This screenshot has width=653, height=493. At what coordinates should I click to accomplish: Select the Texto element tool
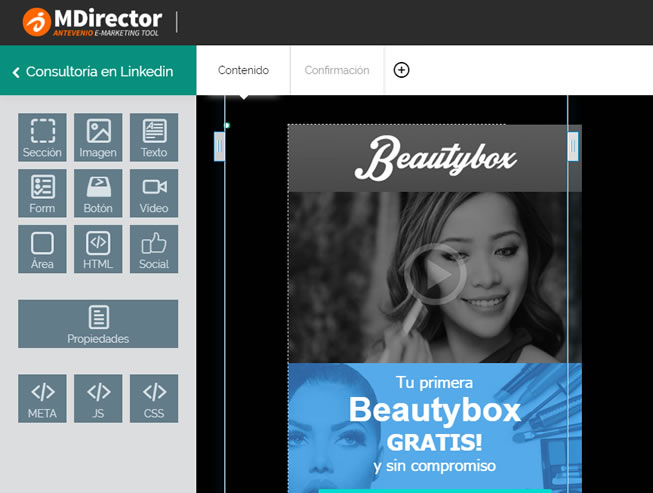coord(154,137)
